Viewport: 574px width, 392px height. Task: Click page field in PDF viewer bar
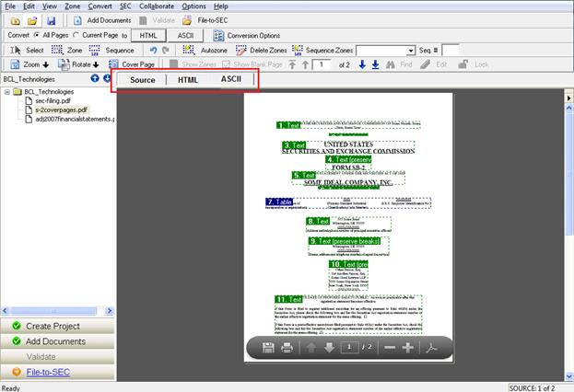(x=349, y=347)
